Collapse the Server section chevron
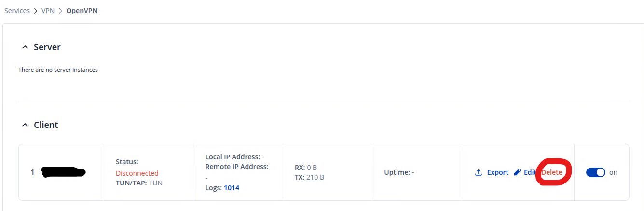Image resolution: width=644 pixels, height=211 pixels. [25, 47]
